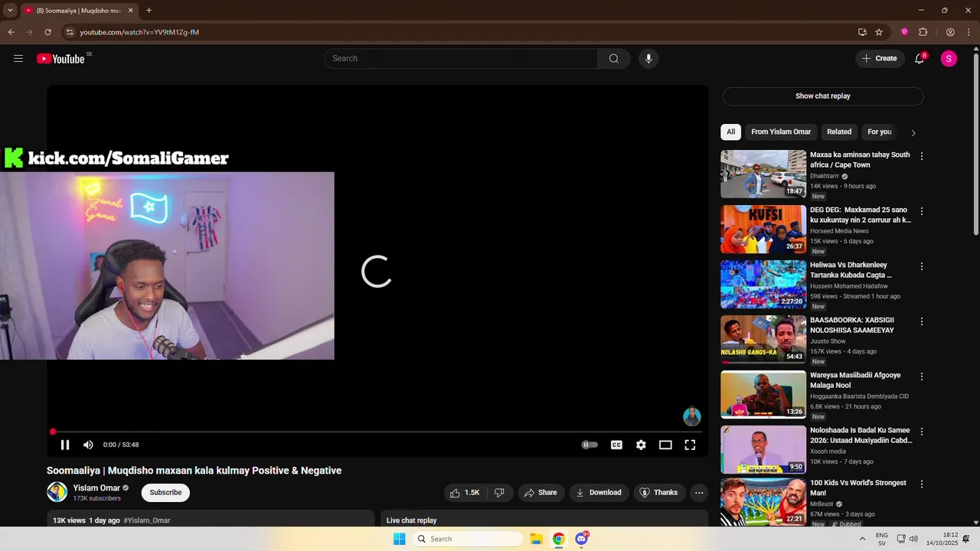Open menu for Wareysa Masiibadii Afgooye video
Viewport: 980px width, 551px height.
pyautogui.click(x=922, y=377)
